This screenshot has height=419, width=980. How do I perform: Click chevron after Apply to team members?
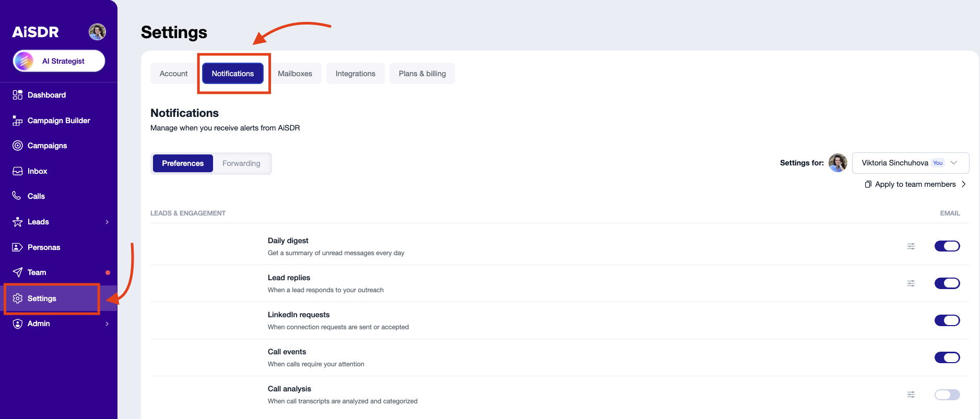(963, 184)
